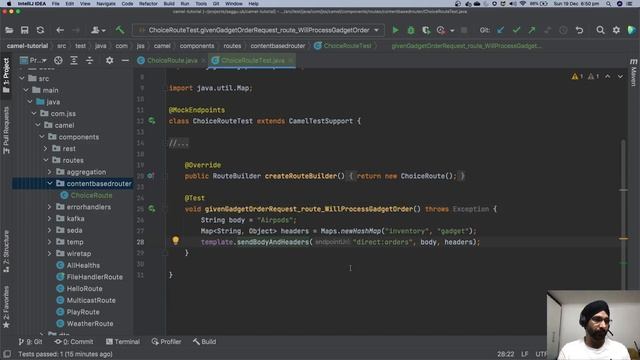Open Project panel options gear

[109, 60]
